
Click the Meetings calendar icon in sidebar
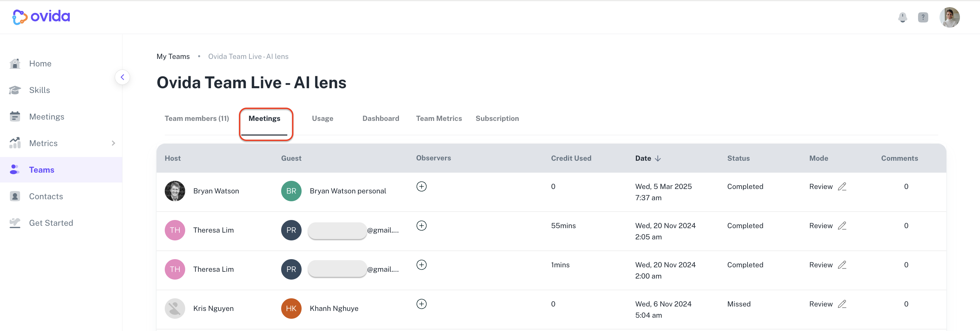(15, 116)
